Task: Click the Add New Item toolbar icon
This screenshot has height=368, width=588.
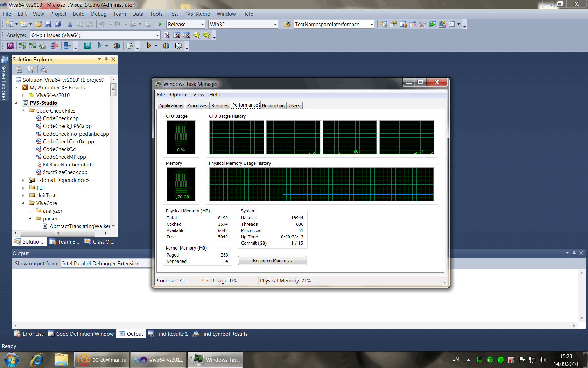Action: 24,25
